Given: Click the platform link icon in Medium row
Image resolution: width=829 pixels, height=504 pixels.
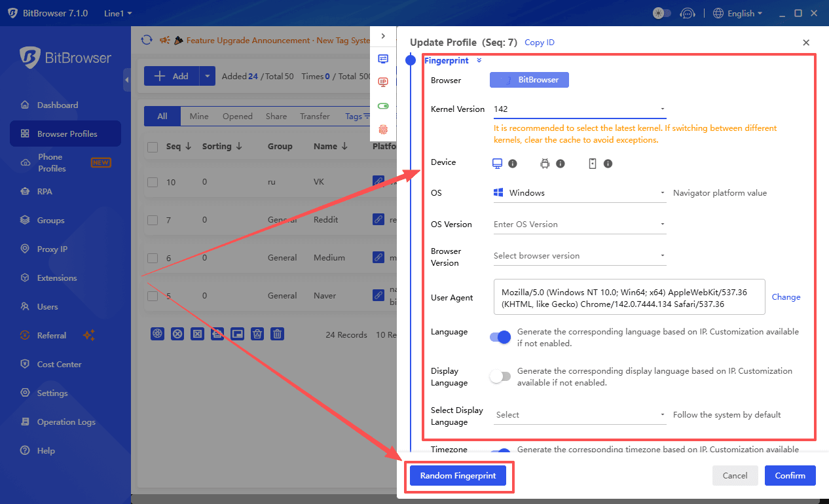Looking at the screenshot, I should tap(378, 257).
